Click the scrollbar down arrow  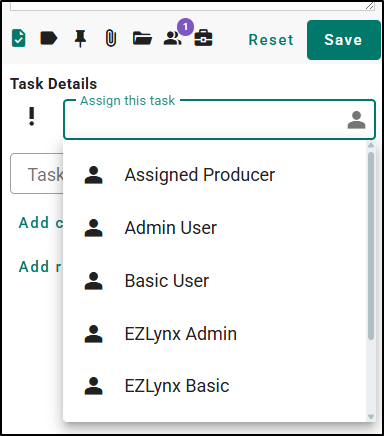click(371, 417)
